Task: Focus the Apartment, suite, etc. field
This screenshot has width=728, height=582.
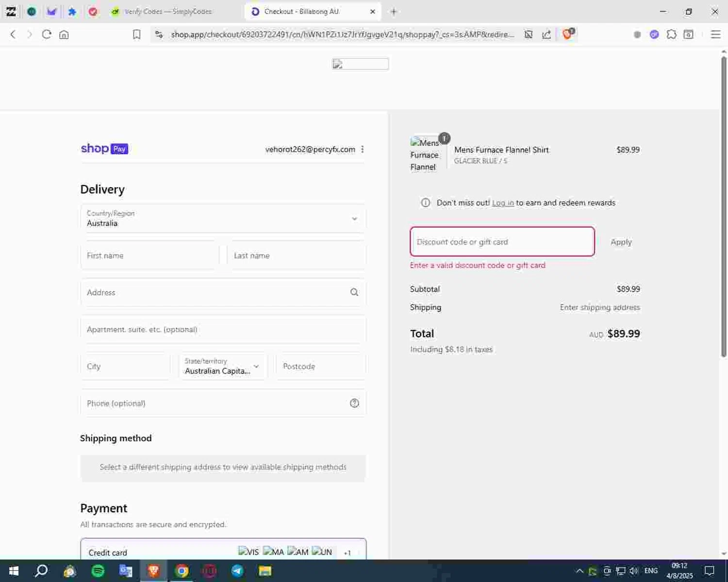Action: point(223,329)
